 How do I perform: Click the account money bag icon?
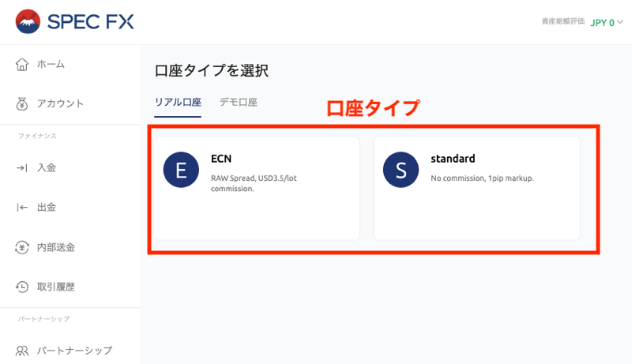[x=22, y=103]
